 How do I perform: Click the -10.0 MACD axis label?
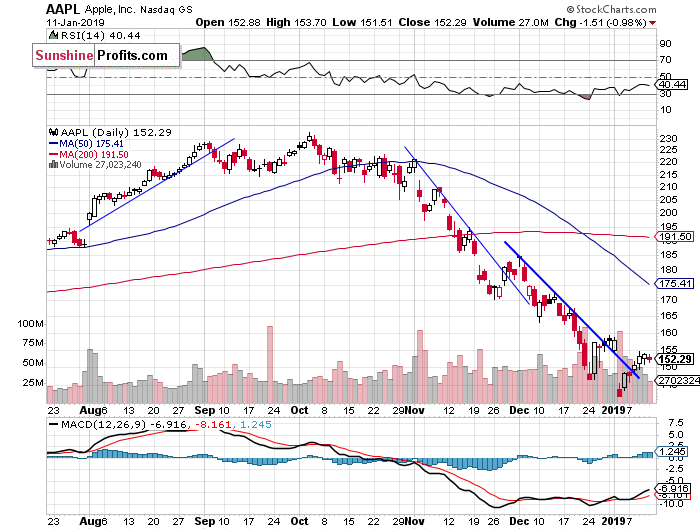(672, 504)
